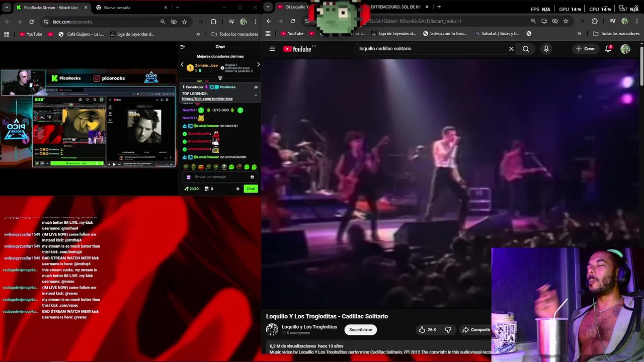The image size is (644, 362).
Task: Run the YouTube search magnifier button
Action: click(526, 49)
